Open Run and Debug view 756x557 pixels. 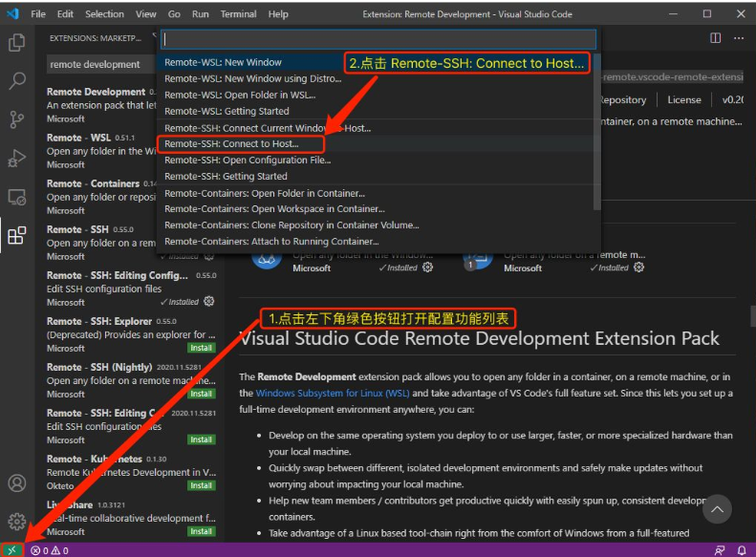click(x=17, y=158)
